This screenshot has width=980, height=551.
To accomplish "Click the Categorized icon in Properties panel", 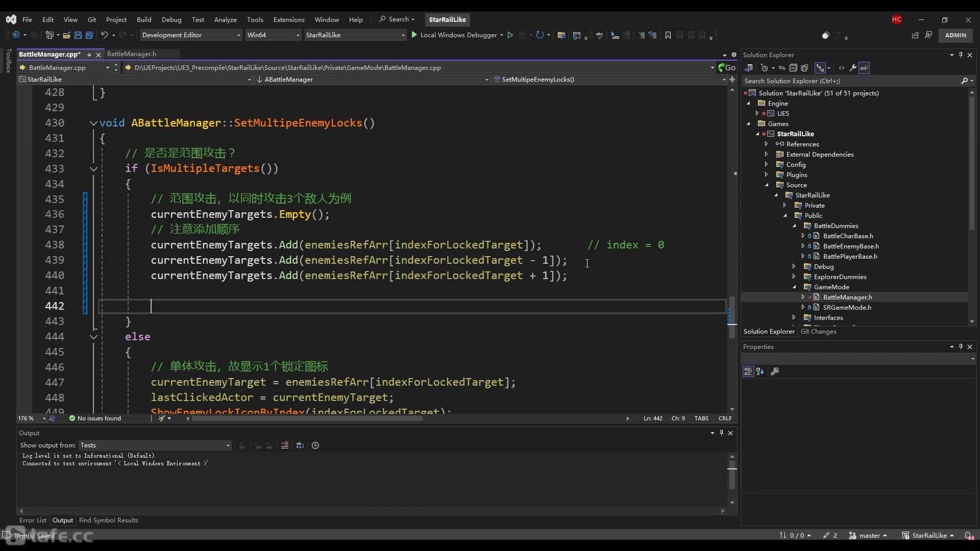I will [748, 371].
